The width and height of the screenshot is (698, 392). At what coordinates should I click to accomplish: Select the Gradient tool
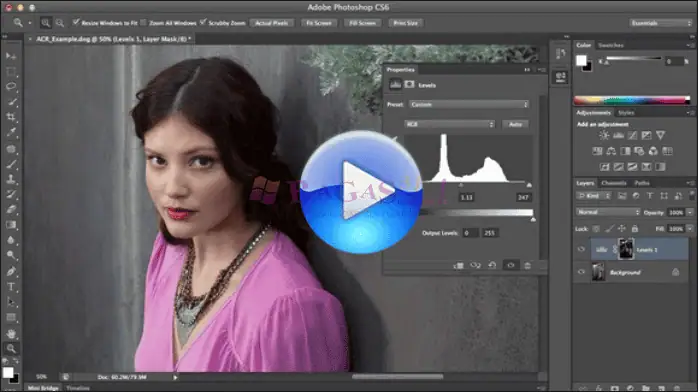(x=11, y=225)
